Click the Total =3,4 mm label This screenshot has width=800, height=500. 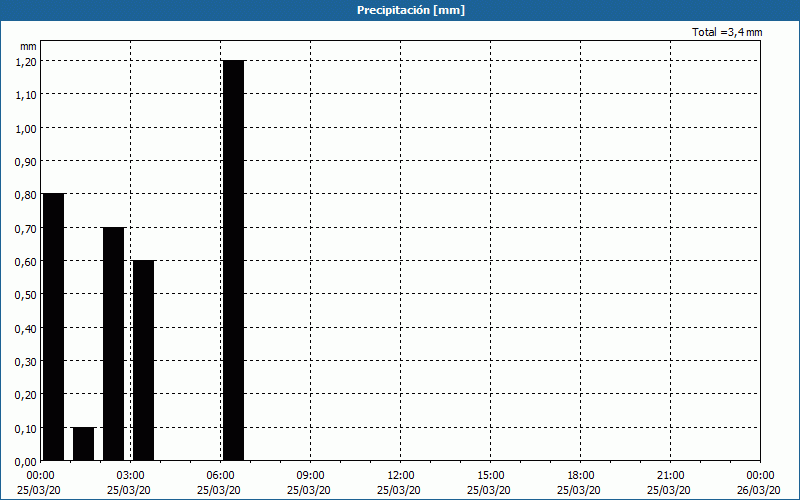(x=727, y=32)
